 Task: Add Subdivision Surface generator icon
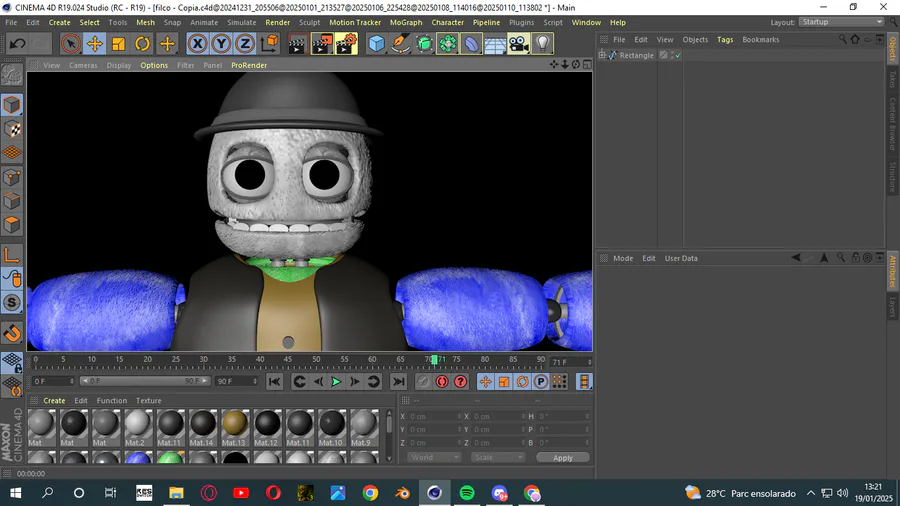(x=424, y=44)
